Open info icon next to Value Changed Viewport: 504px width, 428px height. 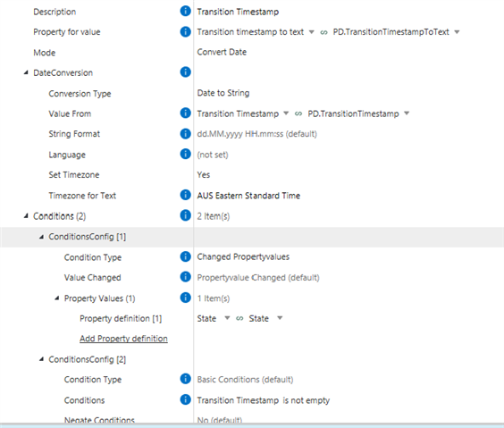[186, 277]
